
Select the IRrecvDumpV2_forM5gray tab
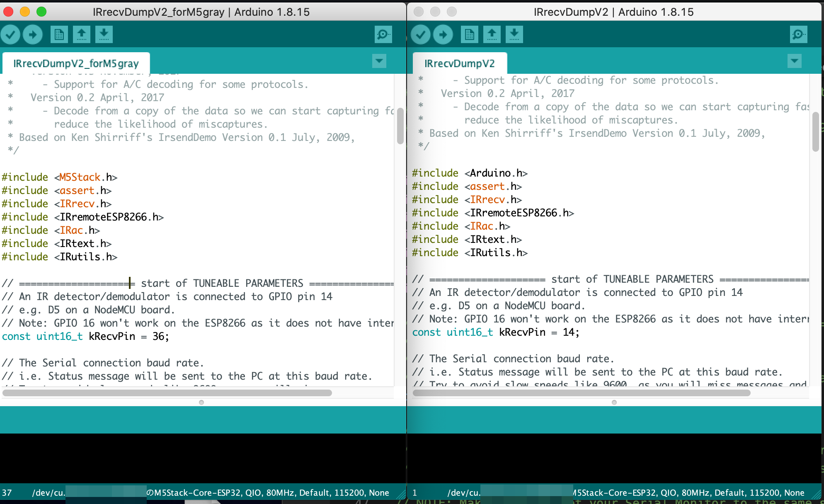(76, 63)
